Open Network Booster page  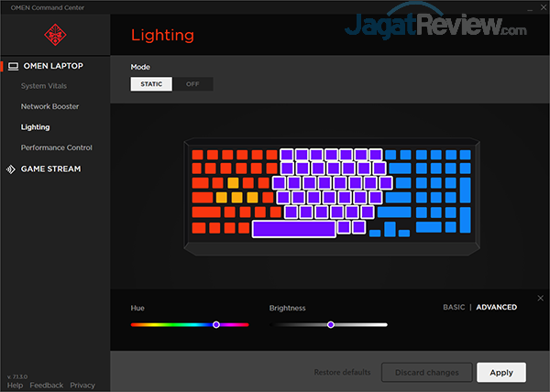[x=49, y=106]
